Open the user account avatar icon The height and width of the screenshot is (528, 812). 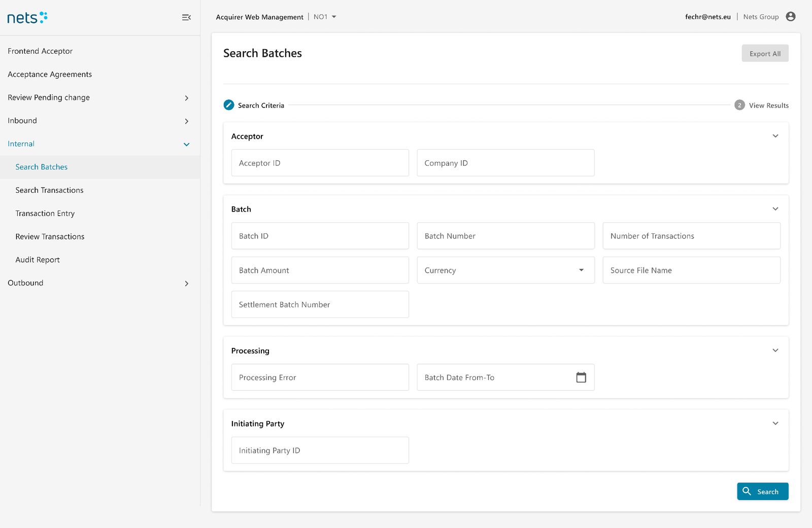click(791, 17)
